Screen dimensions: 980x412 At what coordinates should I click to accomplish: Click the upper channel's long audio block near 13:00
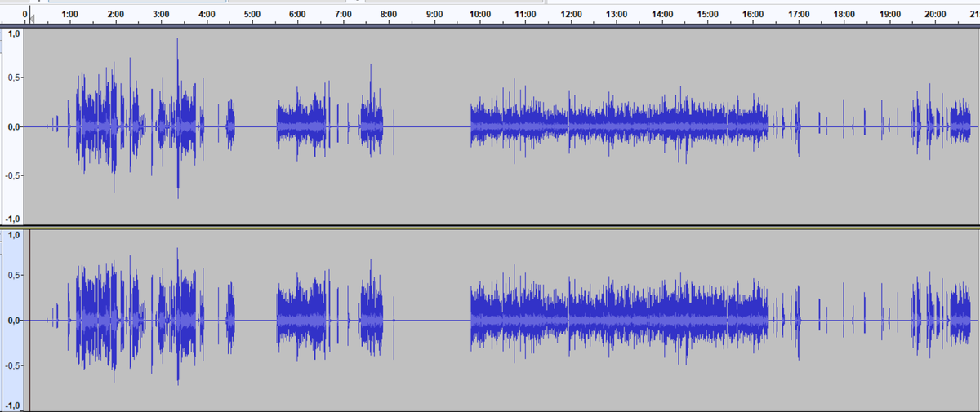(619, 122)
